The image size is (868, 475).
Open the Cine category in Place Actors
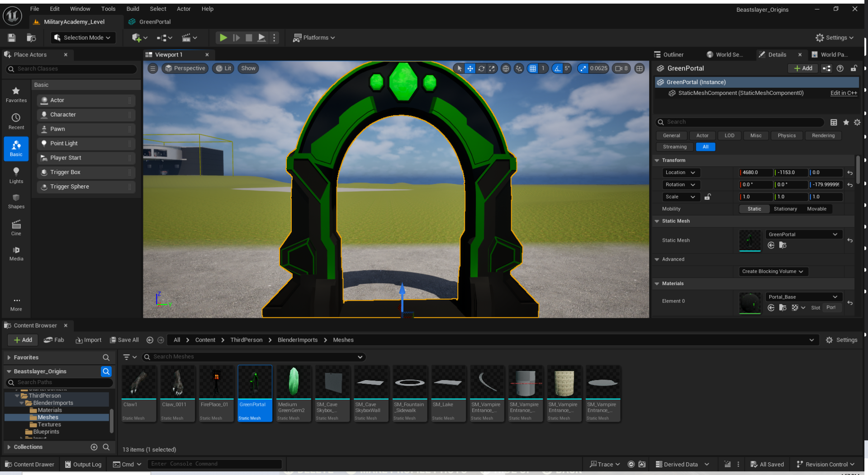coord(16,228)
